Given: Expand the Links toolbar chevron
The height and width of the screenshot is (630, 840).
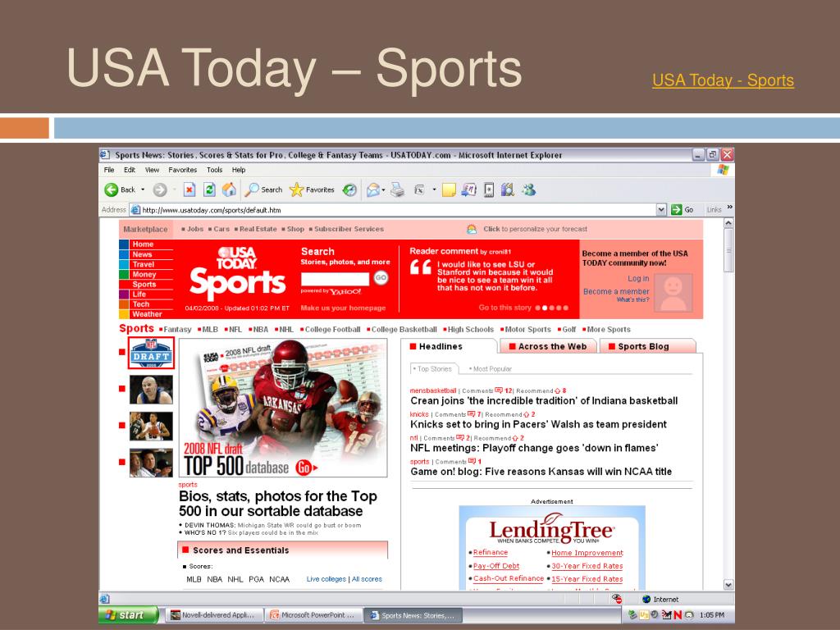Looking at the screenshot, I should [x=729, y=208].
